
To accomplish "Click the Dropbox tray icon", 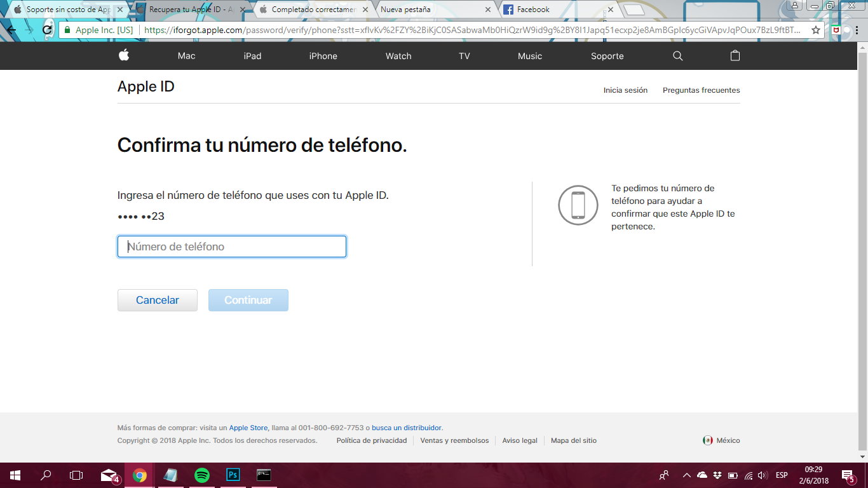I will click(717, 475).
